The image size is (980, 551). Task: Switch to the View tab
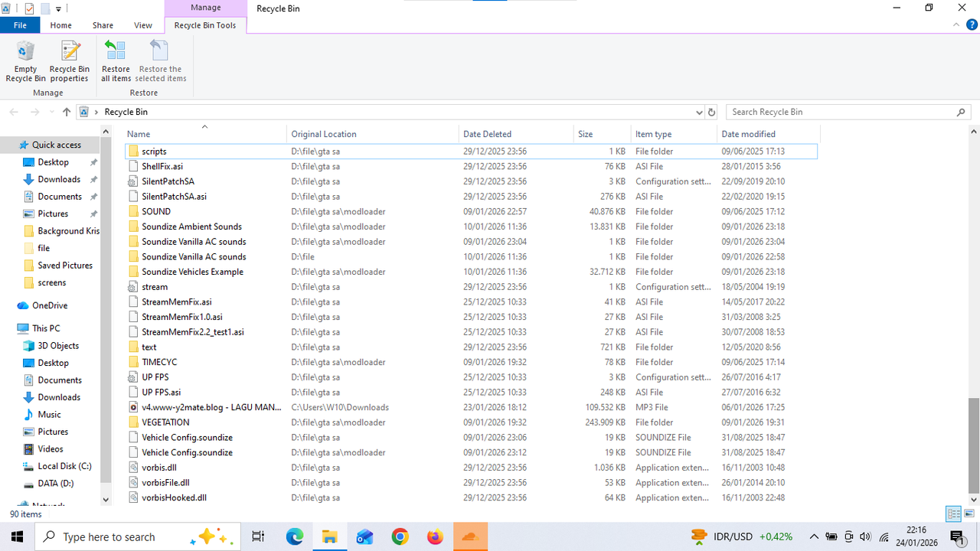tap(143, 25)
